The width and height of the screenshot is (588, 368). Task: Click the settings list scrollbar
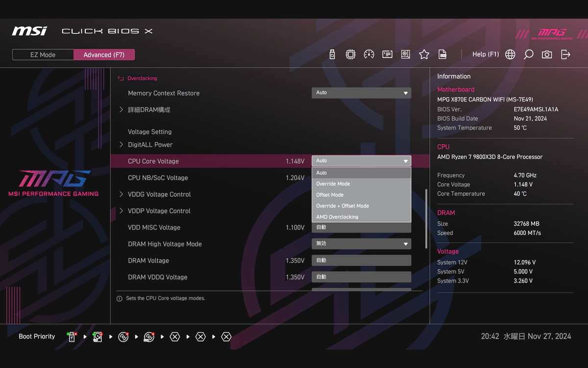426,219
